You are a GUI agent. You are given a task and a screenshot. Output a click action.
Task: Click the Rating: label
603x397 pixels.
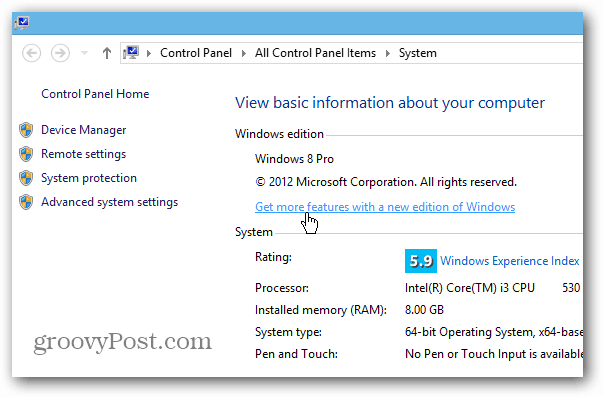273,257
